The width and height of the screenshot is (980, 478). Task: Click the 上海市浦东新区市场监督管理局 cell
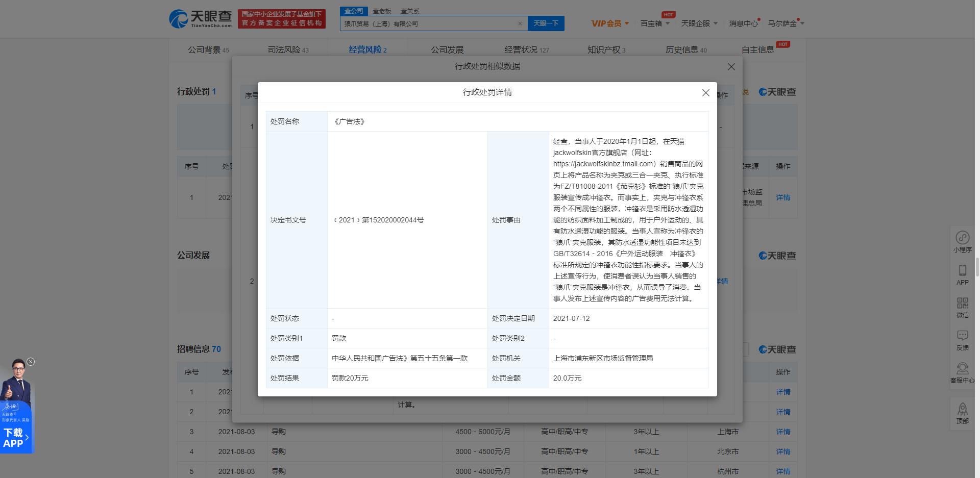628,358
